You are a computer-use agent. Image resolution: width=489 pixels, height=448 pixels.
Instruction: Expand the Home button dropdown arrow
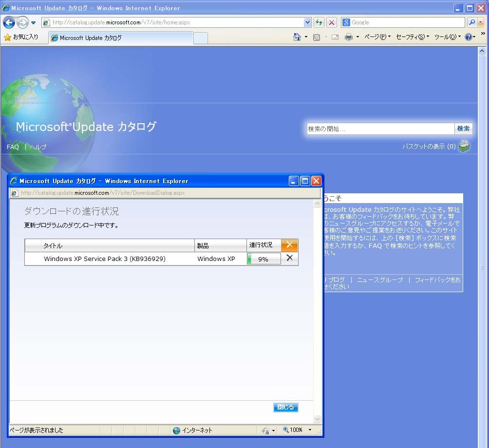pyautogui.click(x=306, y=37)
